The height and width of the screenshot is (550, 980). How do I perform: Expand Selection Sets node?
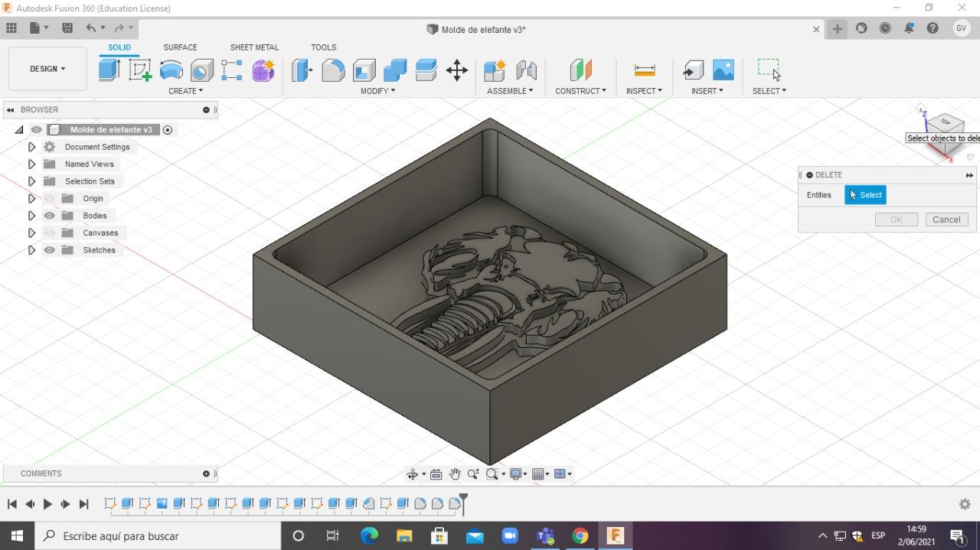[x=31, y=181]
